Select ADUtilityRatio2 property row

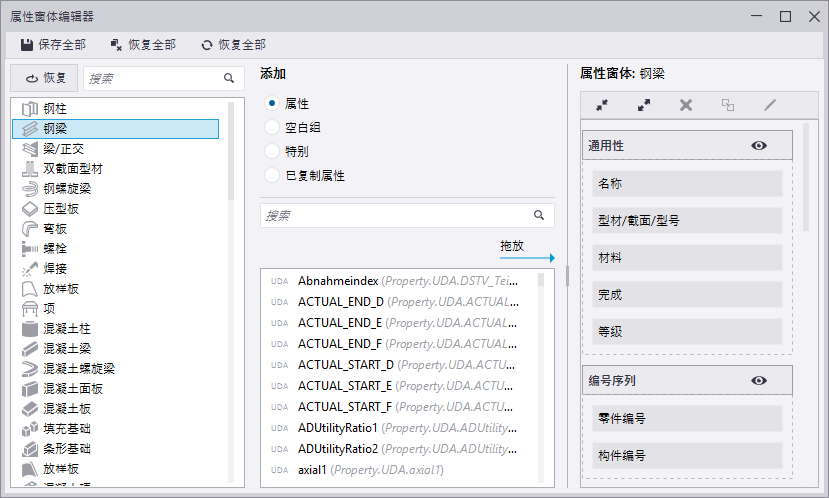click(399, 449)
